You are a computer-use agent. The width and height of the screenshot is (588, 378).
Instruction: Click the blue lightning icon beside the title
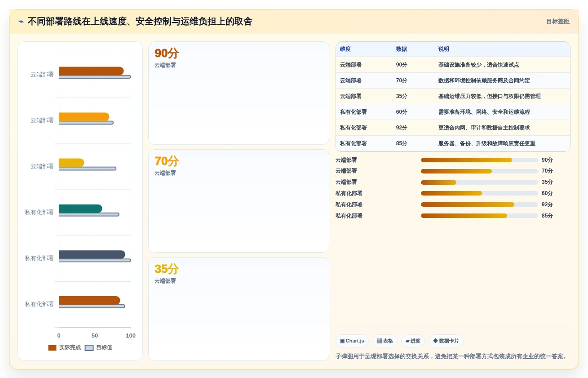(21, 22)
